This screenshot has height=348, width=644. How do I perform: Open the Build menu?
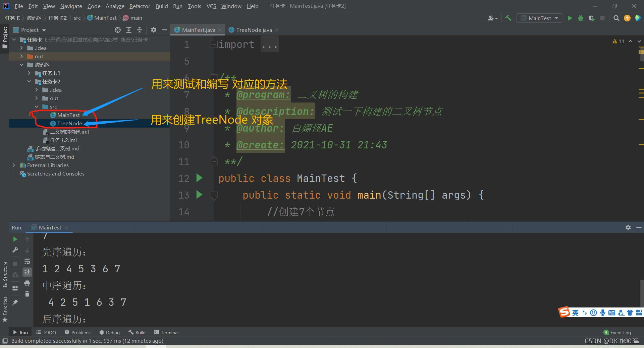[x=162, y=6]
